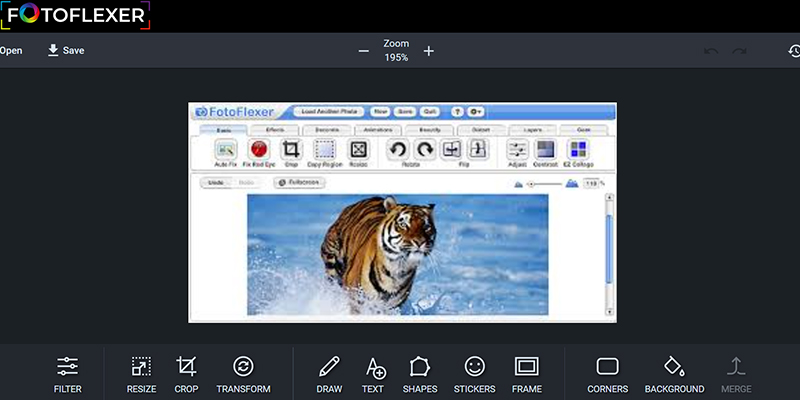800x400 pixels.
Task: Select the CROP tool in the bottom toolbar
Action: 186,375
